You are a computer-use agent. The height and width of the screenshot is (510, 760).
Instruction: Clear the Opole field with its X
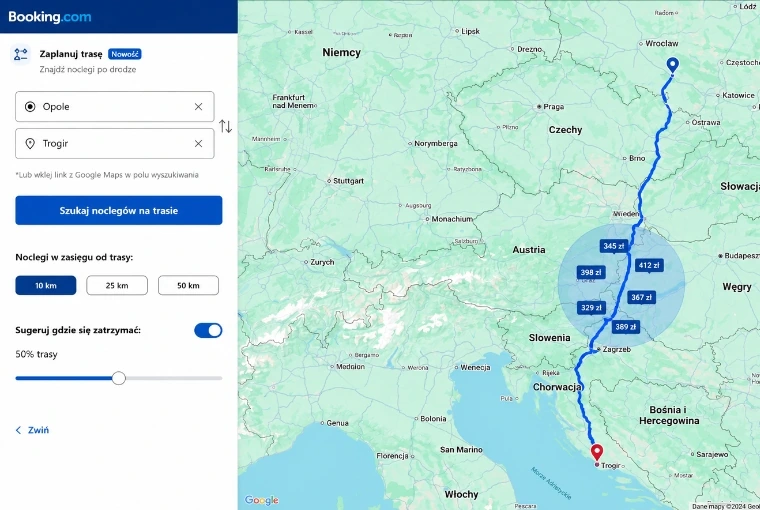(x=198, y=107)
